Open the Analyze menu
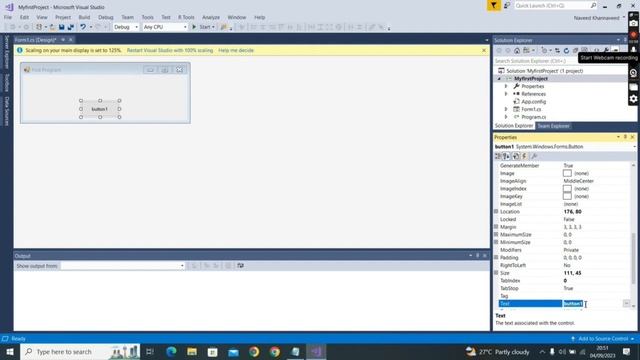Image resolution: width=640 pixels, height=360 pixels. [x=211, y=17]
